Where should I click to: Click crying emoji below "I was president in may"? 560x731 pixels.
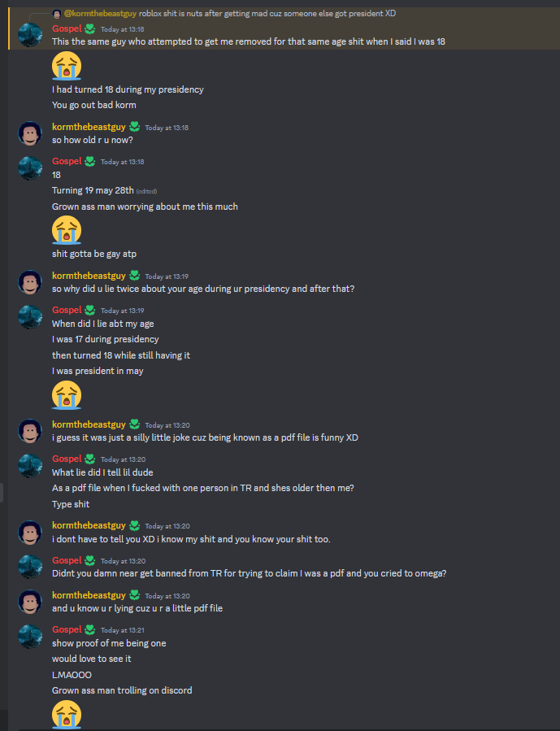pos(67,395)
